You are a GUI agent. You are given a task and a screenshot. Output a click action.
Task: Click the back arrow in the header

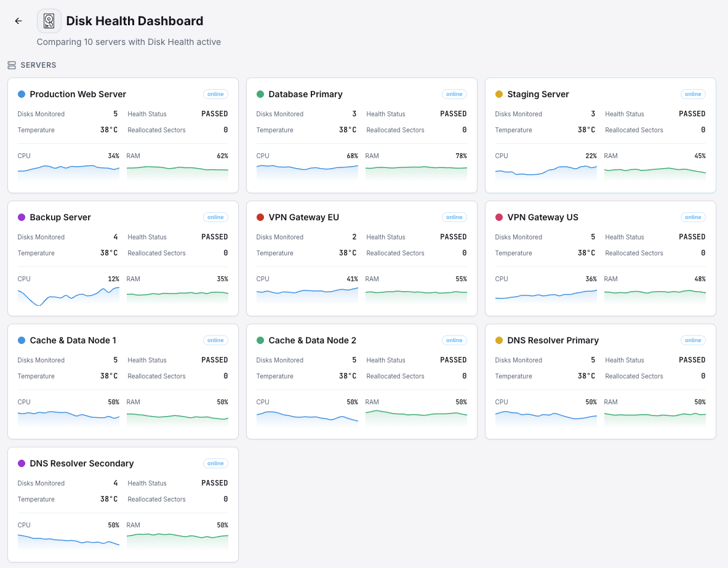18,20
